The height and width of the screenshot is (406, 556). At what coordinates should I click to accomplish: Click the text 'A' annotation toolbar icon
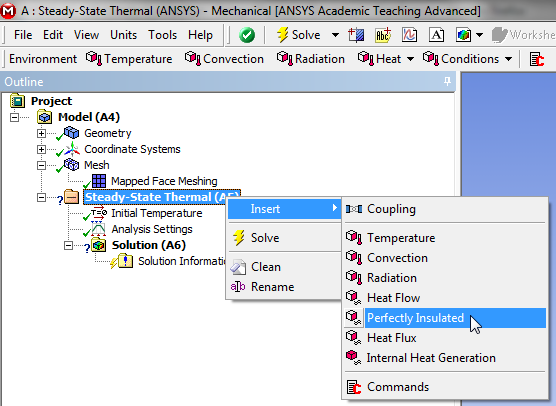pos(436,35)
